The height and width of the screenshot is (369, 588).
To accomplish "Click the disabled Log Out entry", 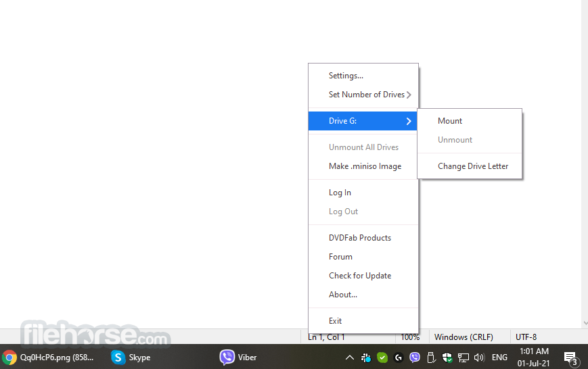I will (x=363, y=212).
